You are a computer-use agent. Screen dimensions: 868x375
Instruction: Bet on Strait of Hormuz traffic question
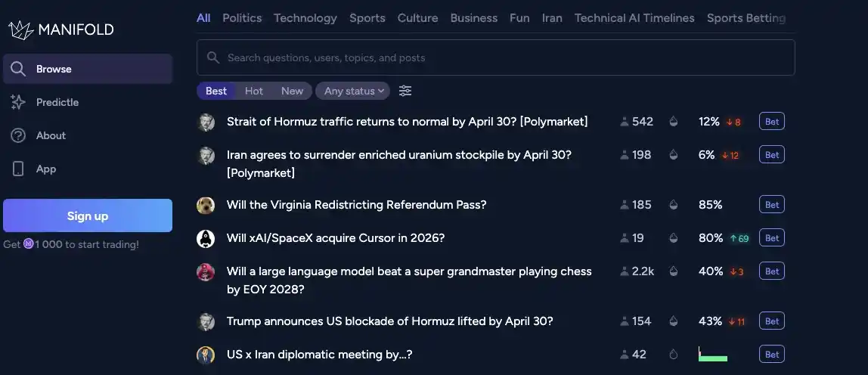[x=772, y=121]
